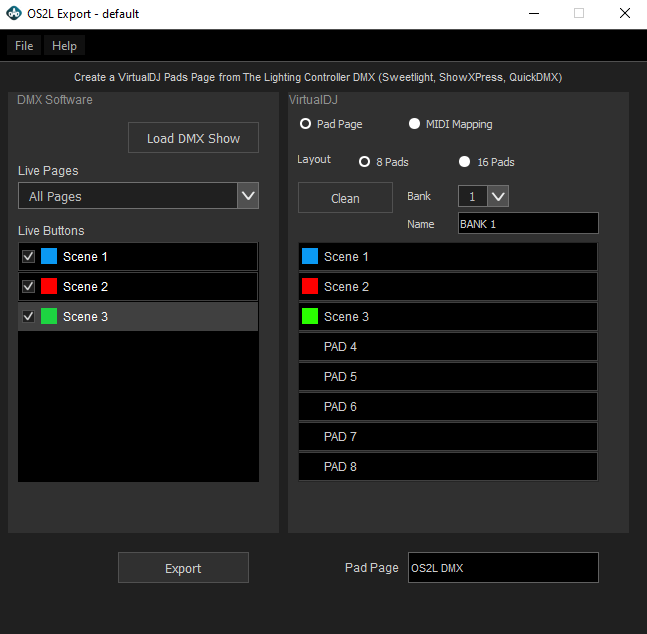Select the PAD 6 slot
The height and width of the screenshot is (634, 647).
tap(448, 407)
